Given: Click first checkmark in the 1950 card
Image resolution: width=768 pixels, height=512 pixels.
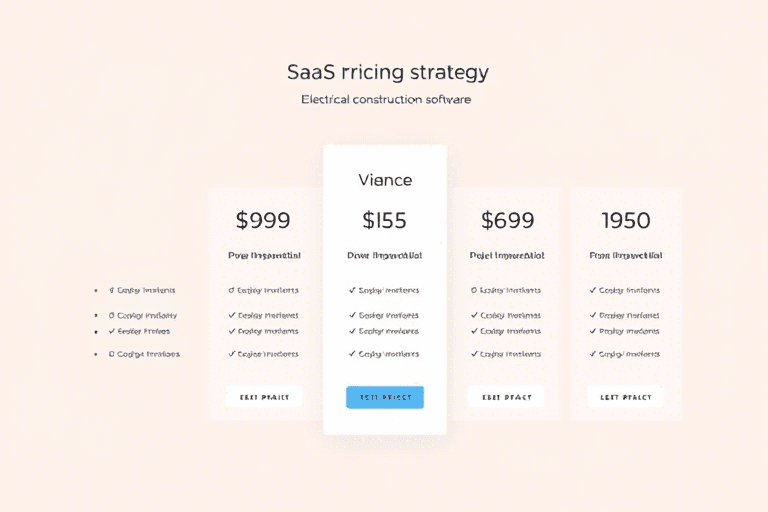Looking at the screenshot, I should click(x=593, y=290).
